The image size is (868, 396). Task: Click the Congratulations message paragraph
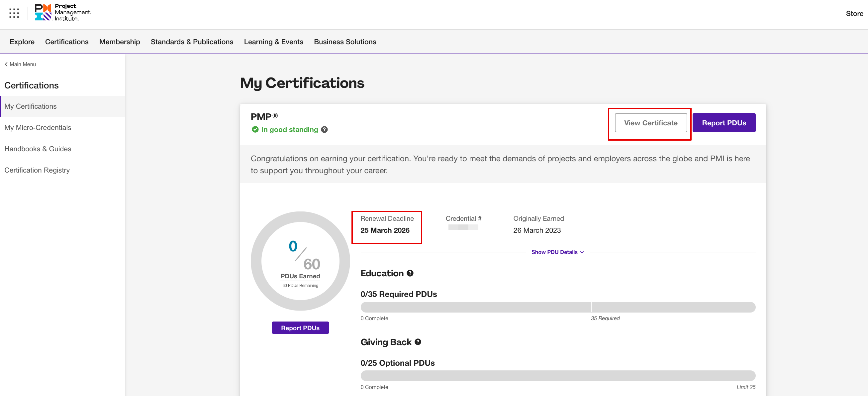(x=500, y=165)
